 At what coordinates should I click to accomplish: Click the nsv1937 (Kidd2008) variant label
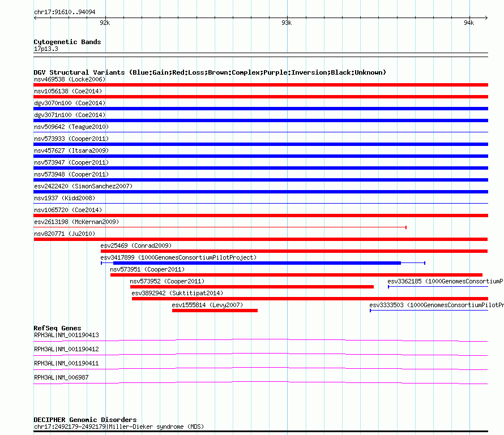(x=65, y=198)
